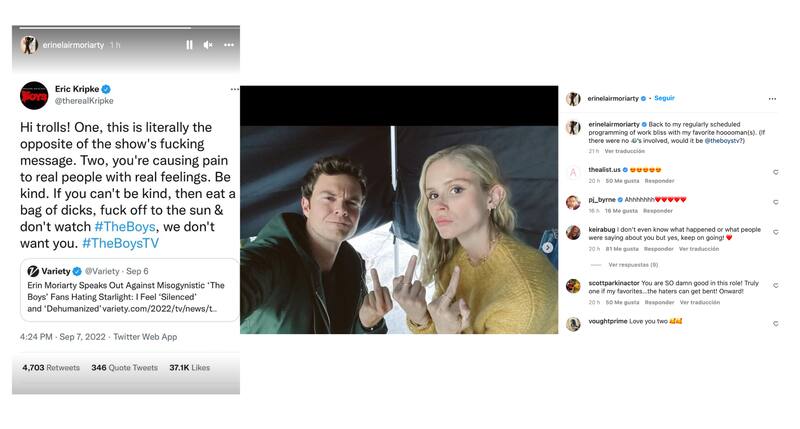800x429 pixels.
Task: Click Responder under pj_byrne's comment
Action: pyautogui.click(x=658, y=211)
